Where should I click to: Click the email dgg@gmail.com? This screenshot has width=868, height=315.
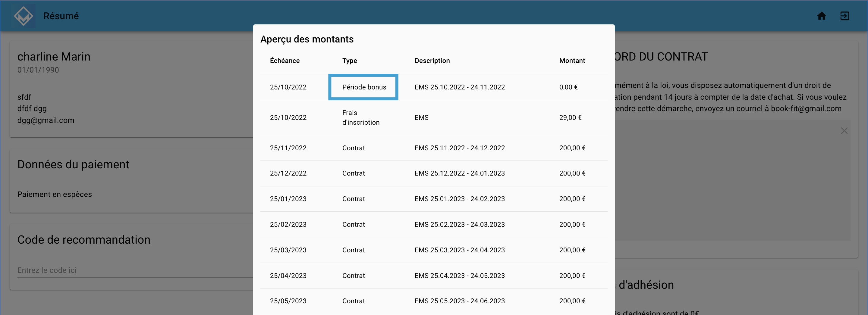46,120
